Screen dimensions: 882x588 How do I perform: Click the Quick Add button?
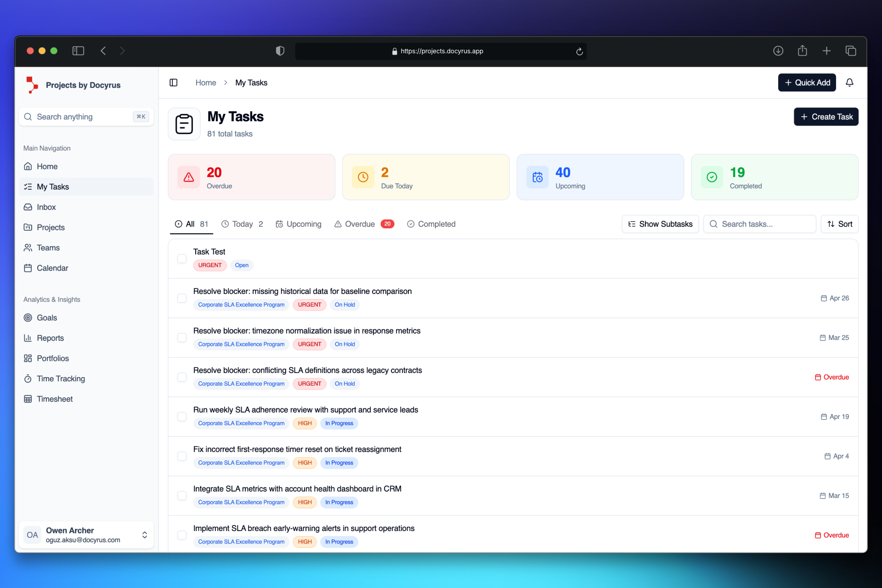[x=807, y=83]
